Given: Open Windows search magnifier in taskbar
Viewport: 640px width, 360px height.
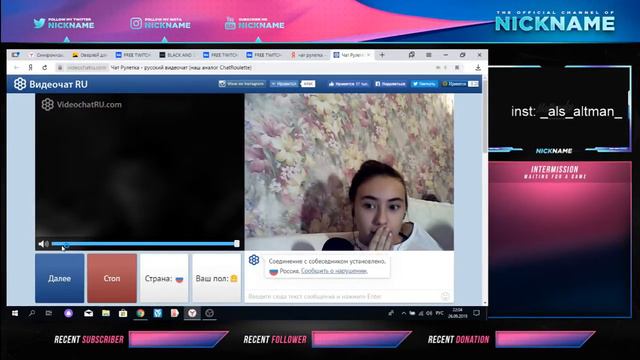Looking at the screenshot, I should [x=32, y=313].
